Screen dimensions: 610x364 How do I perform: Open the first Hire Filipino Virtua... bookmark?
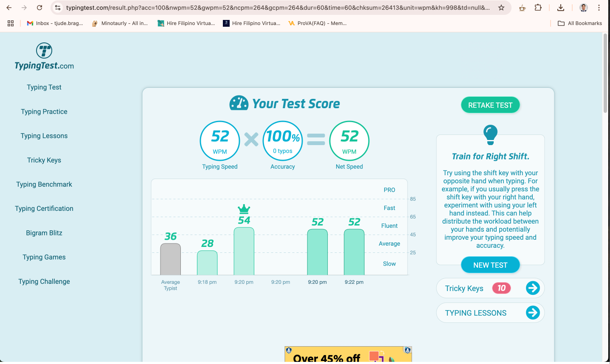tap(186, 23)
